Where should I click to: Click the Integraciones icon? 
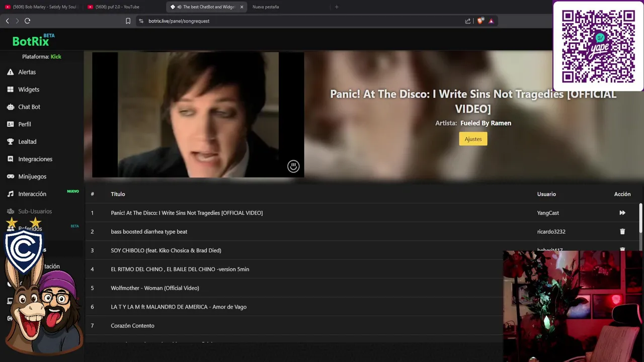coord(10,159)
